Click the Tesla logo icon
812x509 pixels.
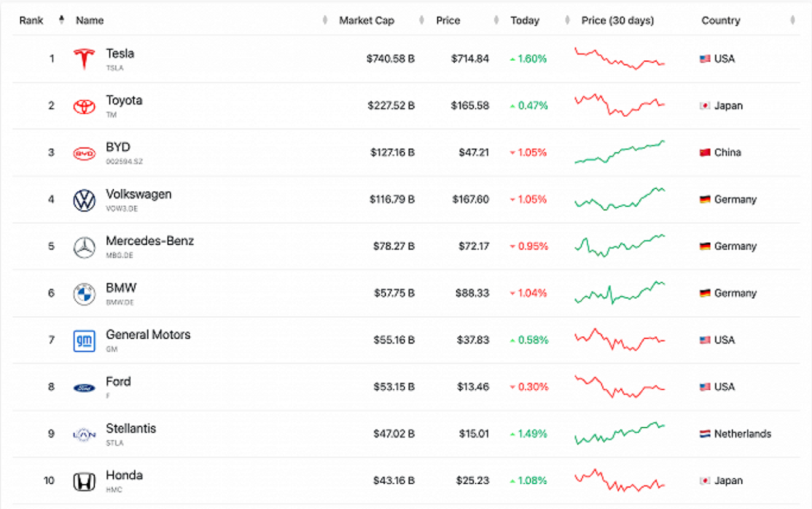tap(84, 59)
